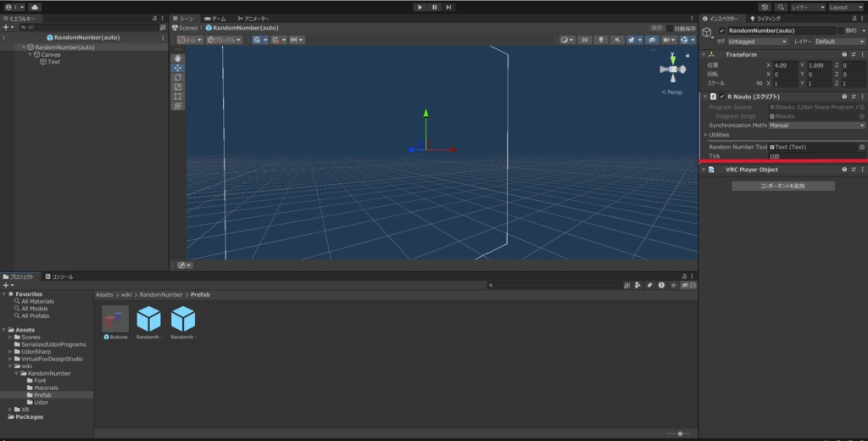Select the Hand view tool
This screenshot has width=868, height=441.
pos(178,59)
